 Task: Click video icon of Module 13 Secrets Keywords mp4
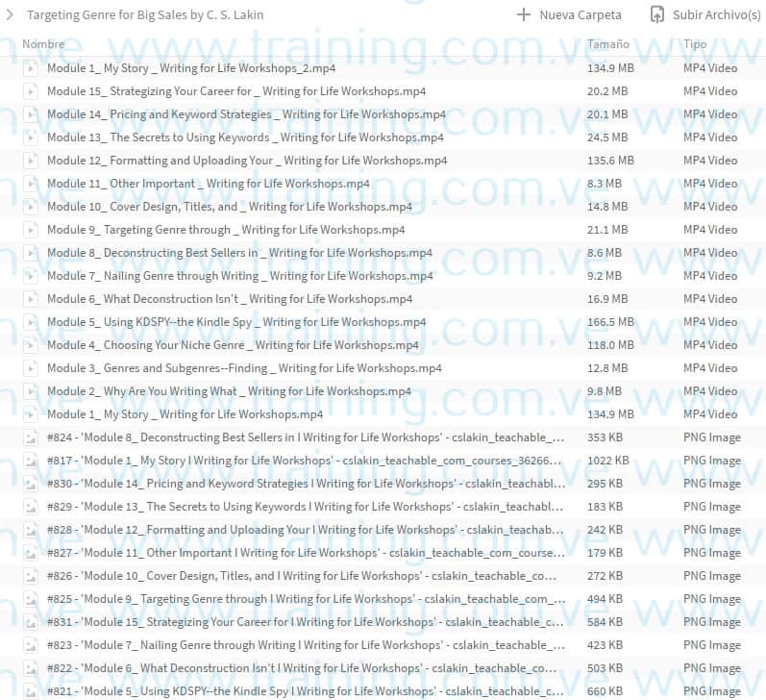31,137
